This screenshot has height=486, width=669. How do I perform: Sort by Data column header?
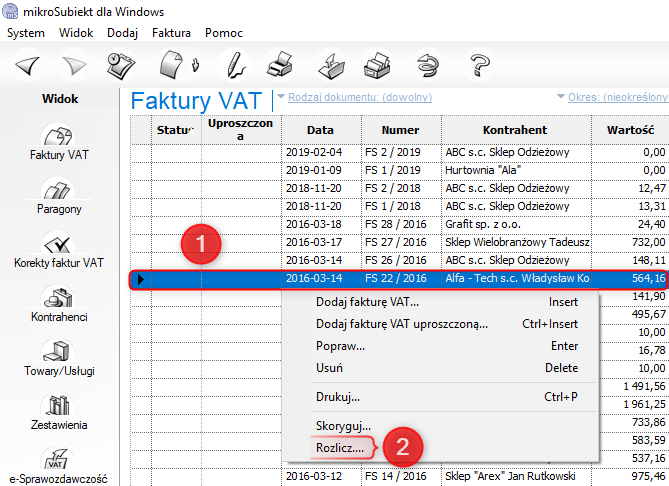pos(320,130)
